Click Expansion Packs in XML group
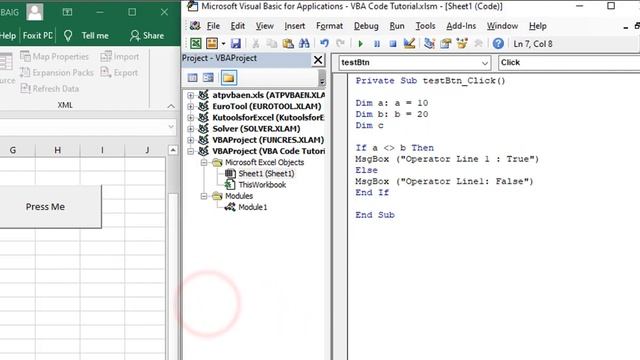 tap(57, 73)
